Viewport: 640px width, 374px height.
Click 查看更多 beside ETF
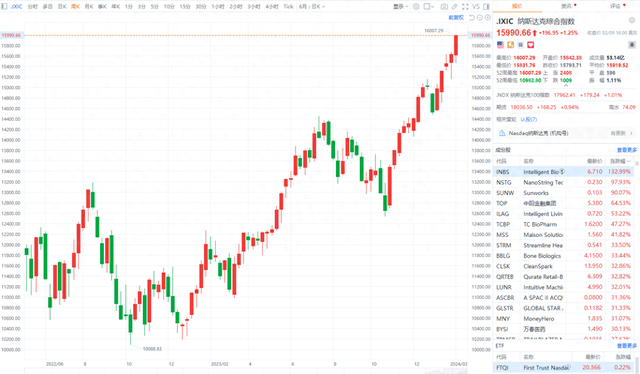[x=627, y=346]
